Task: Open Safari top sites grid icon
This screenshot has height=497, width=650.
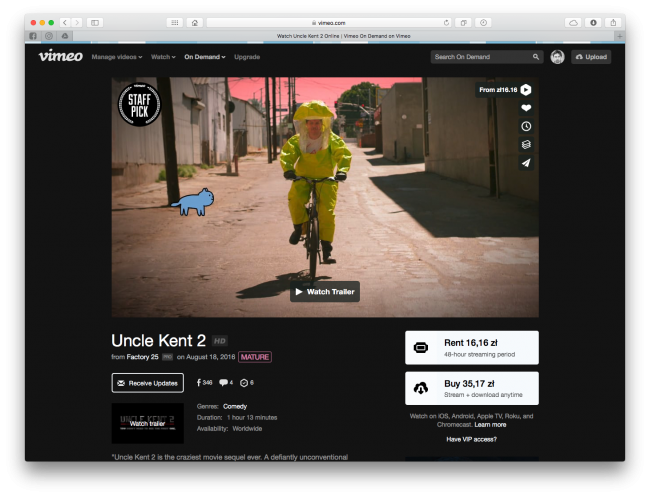Action: point(175,22)
